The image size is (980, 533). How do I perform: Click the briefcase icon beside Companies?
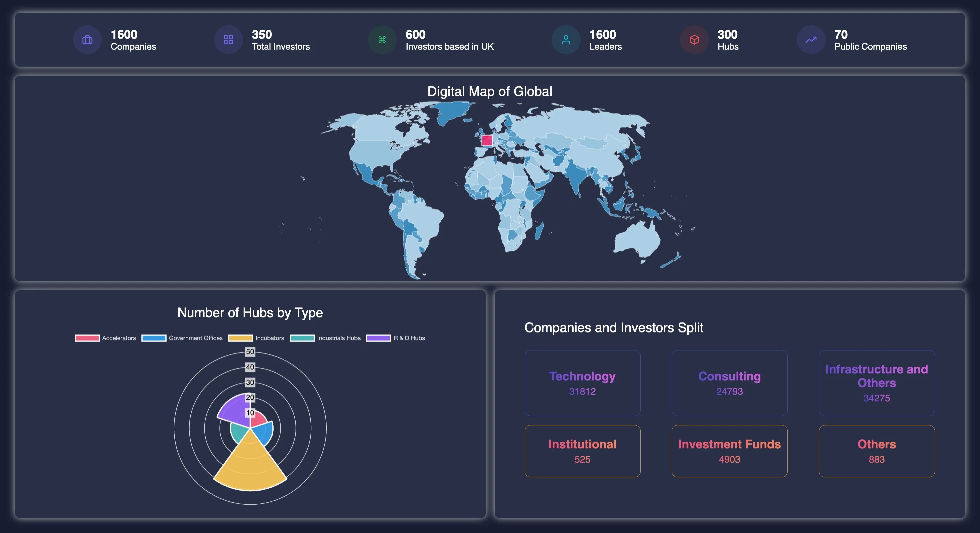(87, 40)
